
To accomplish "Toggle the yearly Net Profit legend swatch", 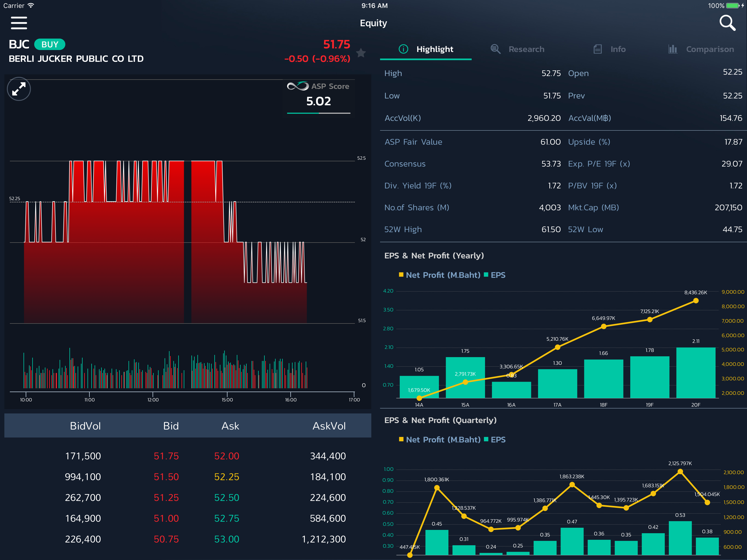I will coord(401,275).
